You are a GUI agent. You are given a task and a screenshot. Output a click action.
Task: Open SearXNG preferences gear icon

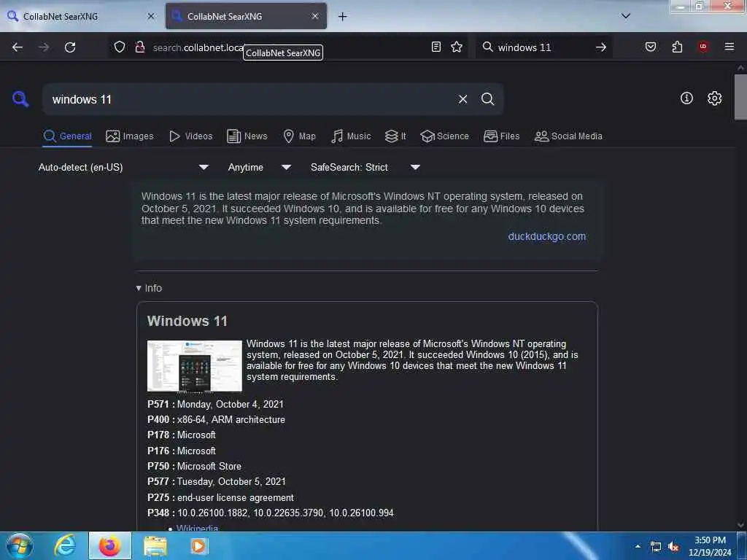pyautogui.click(x=714, y=98)
